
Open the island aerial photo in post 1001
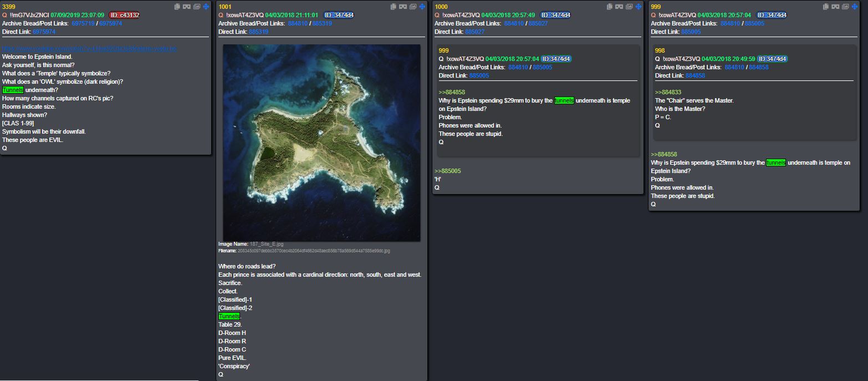[321, 143]
